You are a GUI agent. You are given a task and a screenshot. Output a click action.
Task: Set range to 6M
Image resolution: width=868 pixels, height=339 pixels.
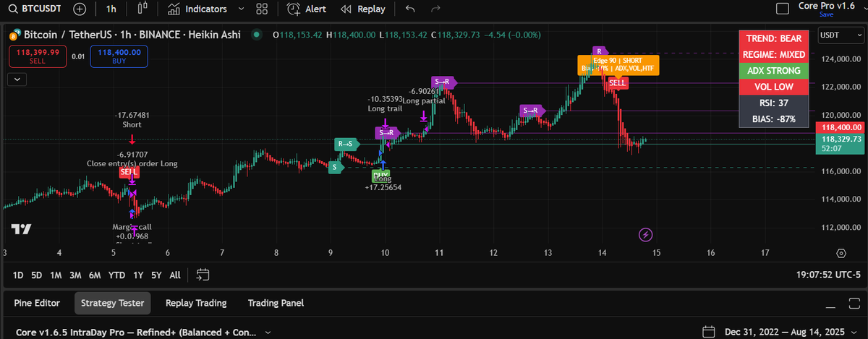click(x=95, y=275)
